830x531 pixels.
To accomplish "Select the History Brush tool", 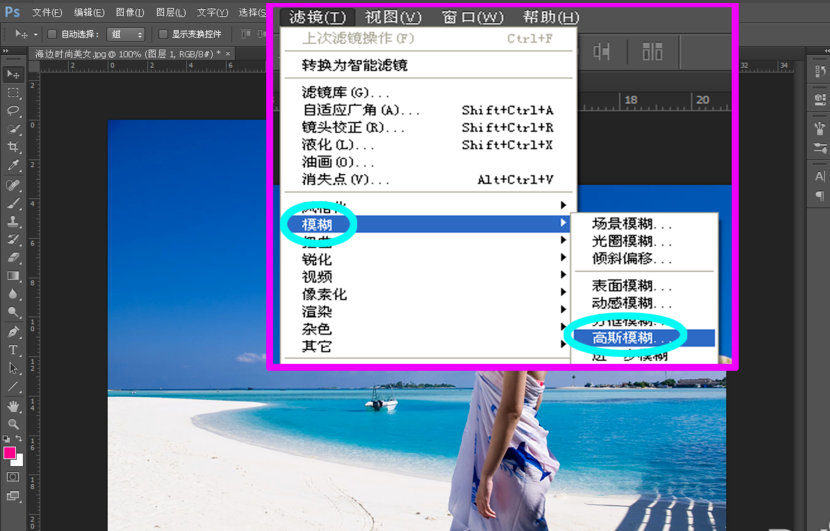I will point(13,239).
